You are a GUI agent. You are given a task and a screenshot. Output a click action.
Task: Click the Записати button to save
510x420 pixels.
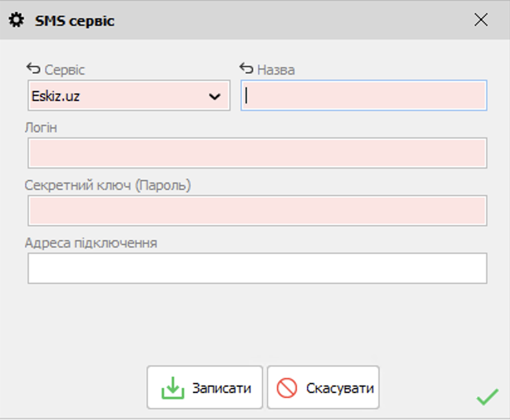(204, 387)
